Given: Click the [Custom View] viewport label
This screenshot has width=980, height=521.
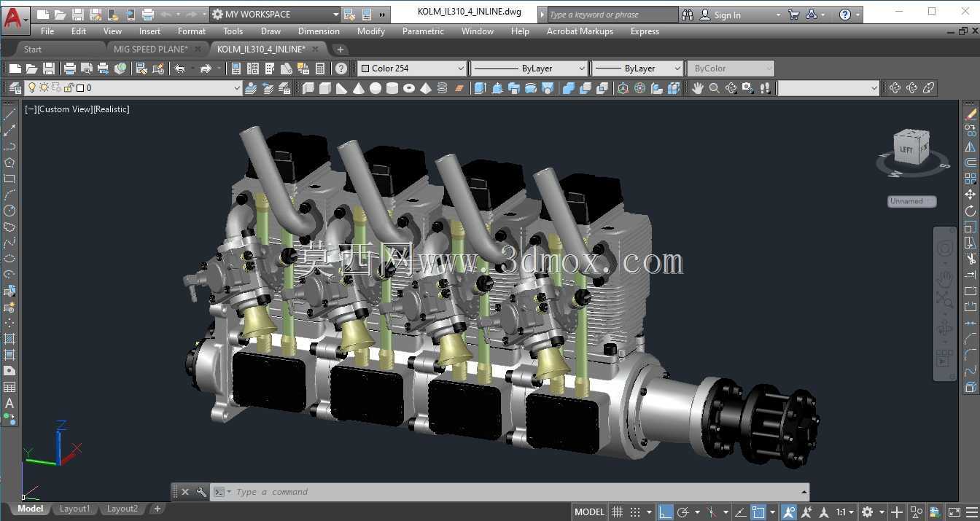Looking at the screenshot, I should tap(64, 109).
